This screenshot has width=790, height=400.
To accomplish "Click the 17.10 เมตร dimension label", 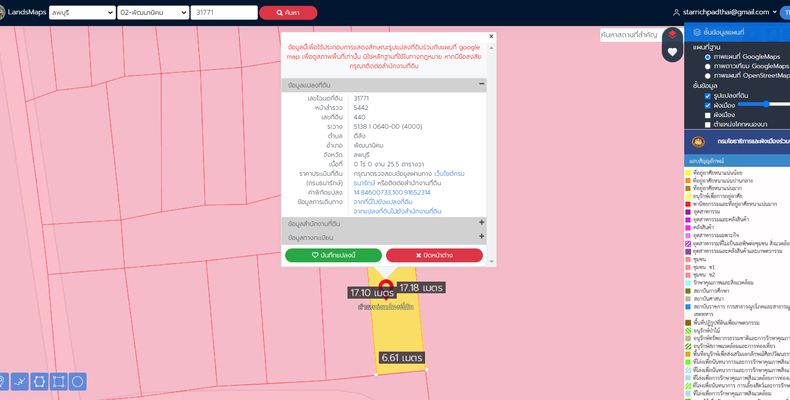I will click(x=372, y=293).
